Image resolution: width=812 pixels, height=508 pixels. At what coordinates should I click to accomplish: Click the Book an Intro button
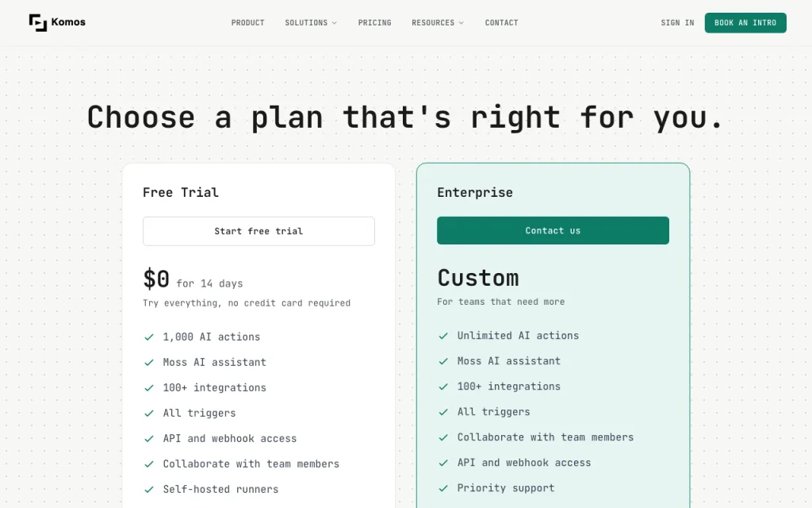click(745, 23)
